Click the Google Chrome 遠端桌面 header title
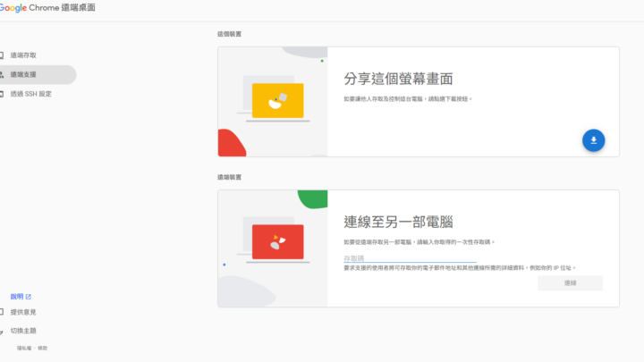 pos(47,8)
